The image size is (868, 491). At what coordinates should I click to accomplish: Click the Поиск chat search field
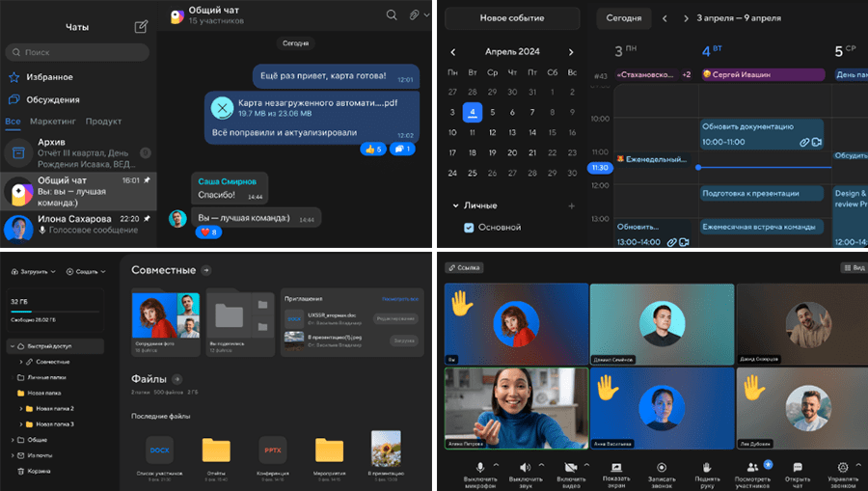tap(77, 52)
